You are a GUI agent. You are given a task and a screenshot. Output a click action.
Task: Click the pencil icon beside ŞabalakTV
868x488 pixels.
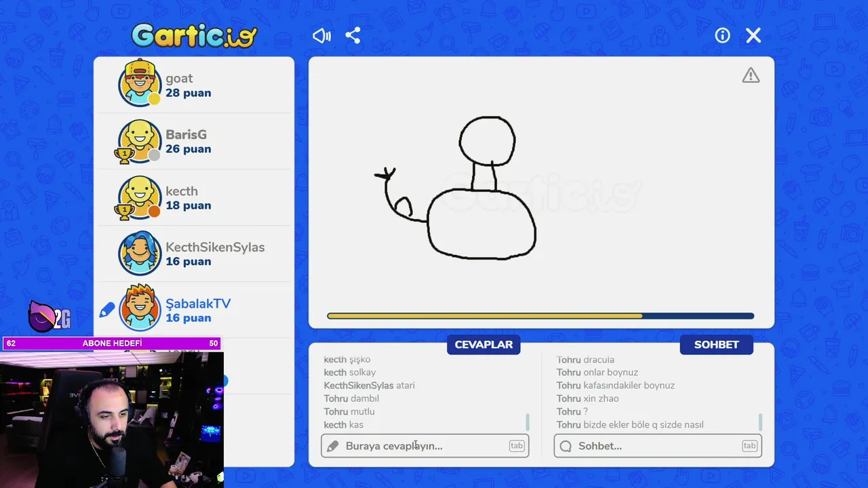coord(106,310)
